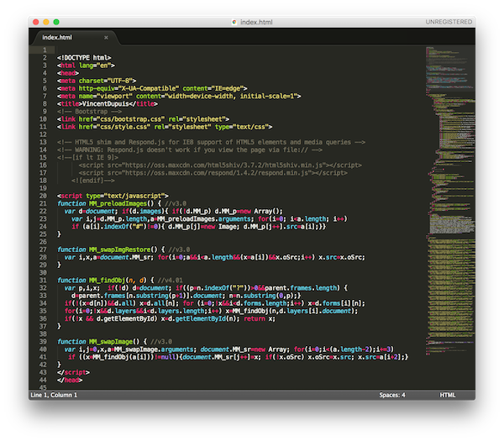The image size is (504, 441).
Task: Click the title text VincentDupuis
Action: click(106, 104)
